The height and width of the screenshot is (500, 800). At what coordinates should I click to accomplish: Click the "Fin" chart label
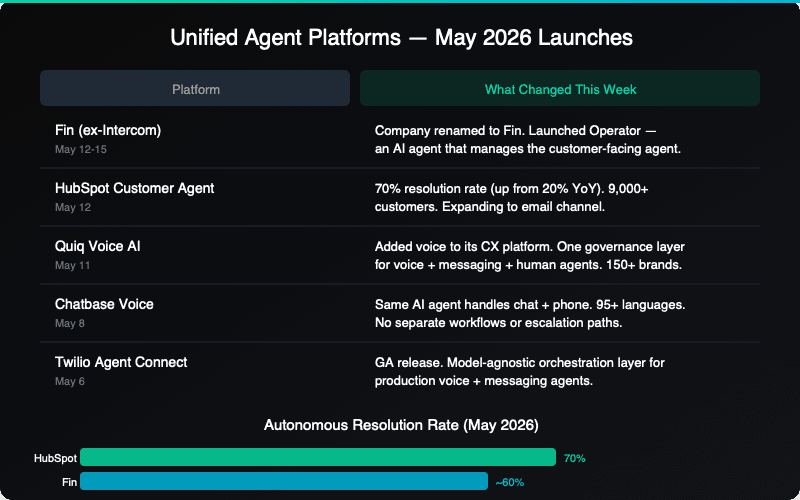pyautogui.click(x=69, y=482)
